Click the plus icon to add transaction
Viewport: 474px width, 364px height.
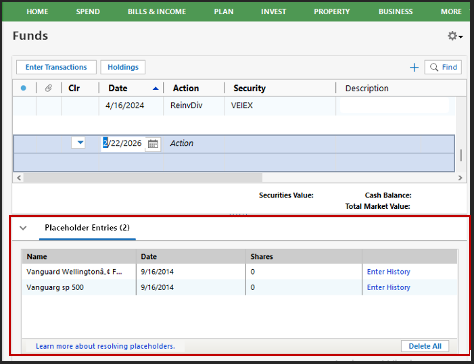point(414,68)
